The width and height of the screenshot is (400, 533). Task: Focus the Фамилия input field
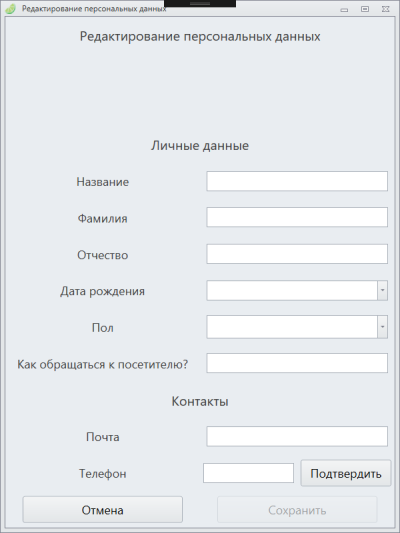[x=297, y=217]
